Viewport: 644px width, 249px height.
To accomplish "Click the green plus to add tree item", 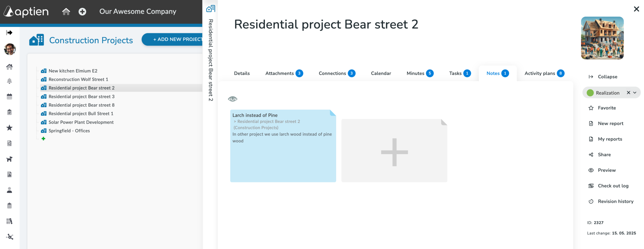I will pos(43,138).
